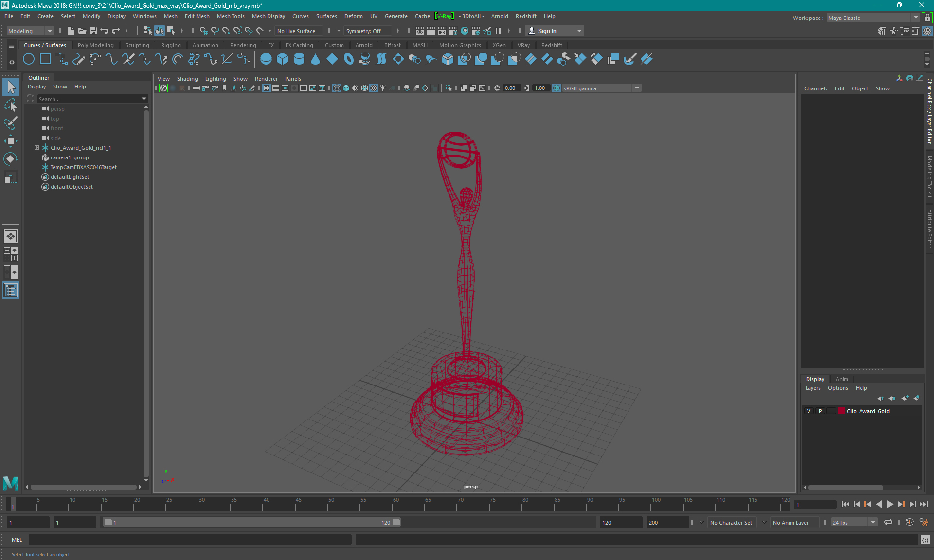
Task: Select the Paint brush tool
Action: pos(11,122)
